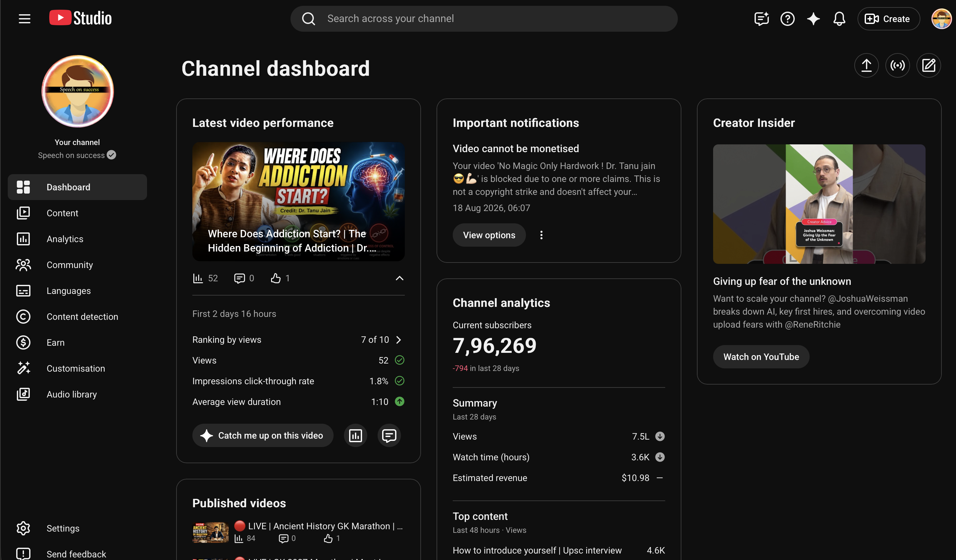Click the Go live broadcast icon
956x560 pixels.
click(x=898, y=66)
